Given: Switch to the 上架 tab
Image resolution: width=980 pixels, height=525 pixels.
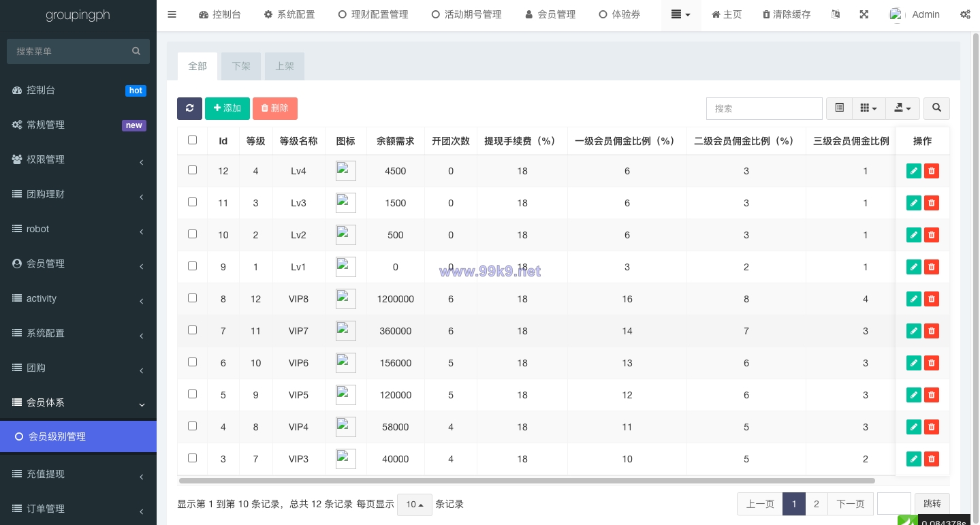Looking at the screenshot, I should click(x=285, y=66).
